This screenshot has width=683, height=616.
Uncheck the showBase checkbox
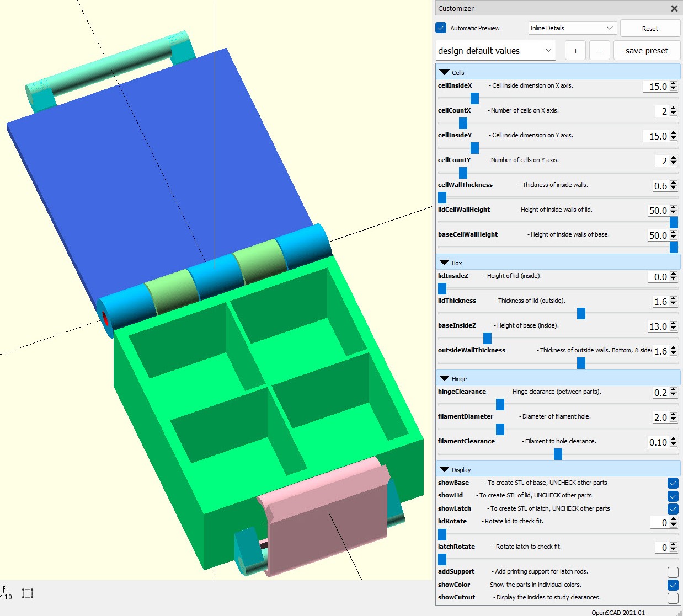coord(673,483)
